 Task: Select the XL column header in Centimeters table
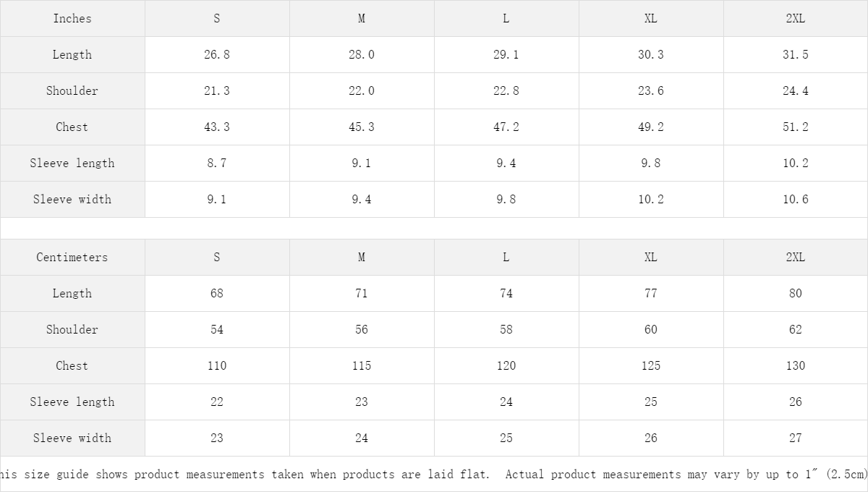[x=651, y=258]
